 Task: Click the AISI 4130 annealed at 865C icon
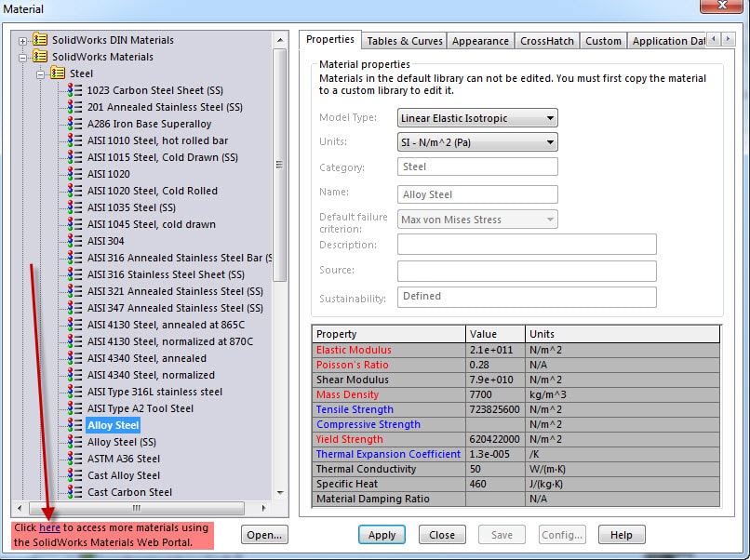click(74, 325)
